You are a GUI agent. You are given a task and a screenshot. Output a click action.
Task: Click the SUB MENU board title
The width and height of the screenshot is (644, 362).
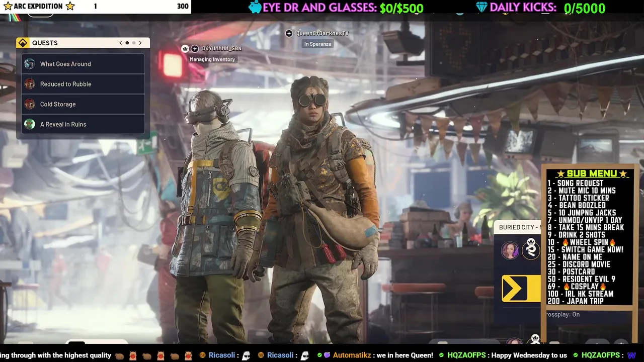[592, 173]
